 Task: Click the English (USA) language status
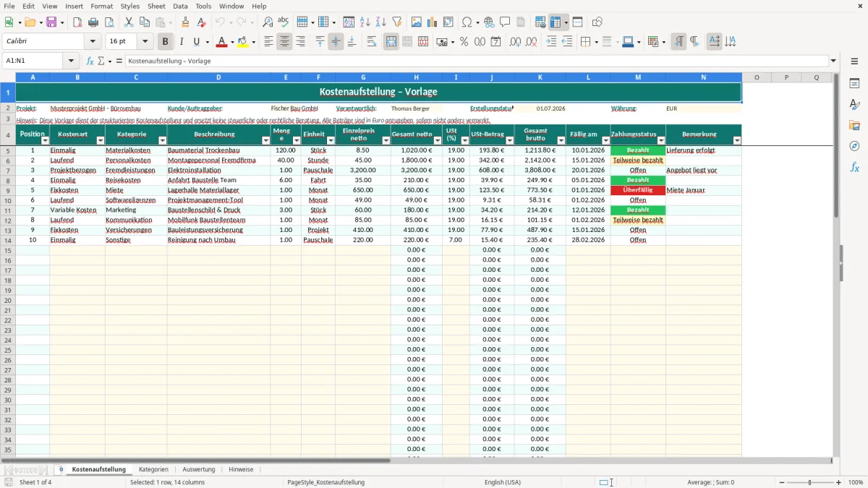click(503, 482)
